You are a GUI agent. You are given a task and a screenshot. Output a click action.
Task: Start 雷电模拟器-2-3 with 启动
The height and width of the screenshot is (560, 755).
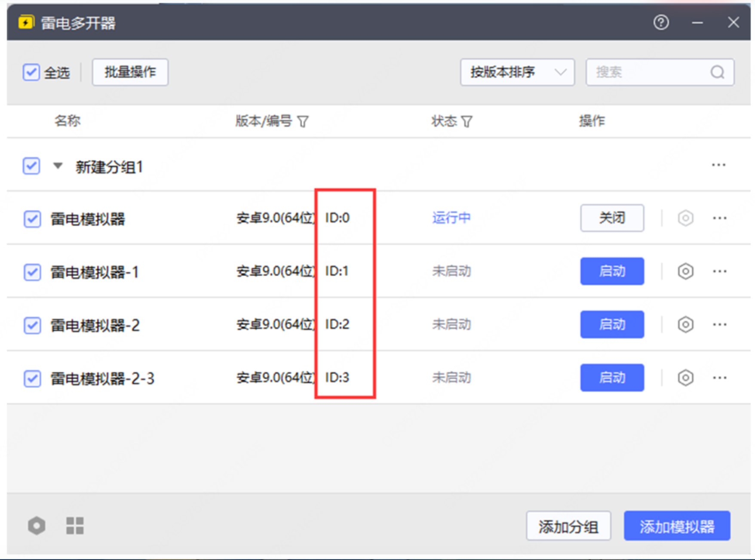coord(612,378)
